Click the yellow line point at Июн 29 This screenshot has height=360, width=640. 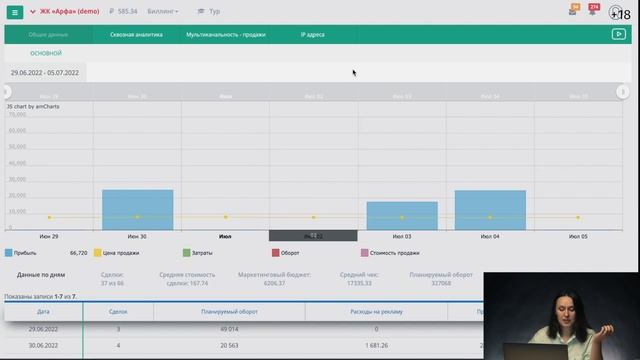click(49, 218)
